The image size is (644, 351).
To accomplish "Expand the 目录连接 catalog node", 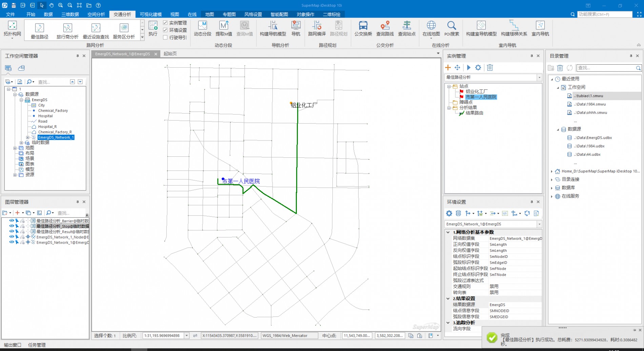I will pos(551,179).
